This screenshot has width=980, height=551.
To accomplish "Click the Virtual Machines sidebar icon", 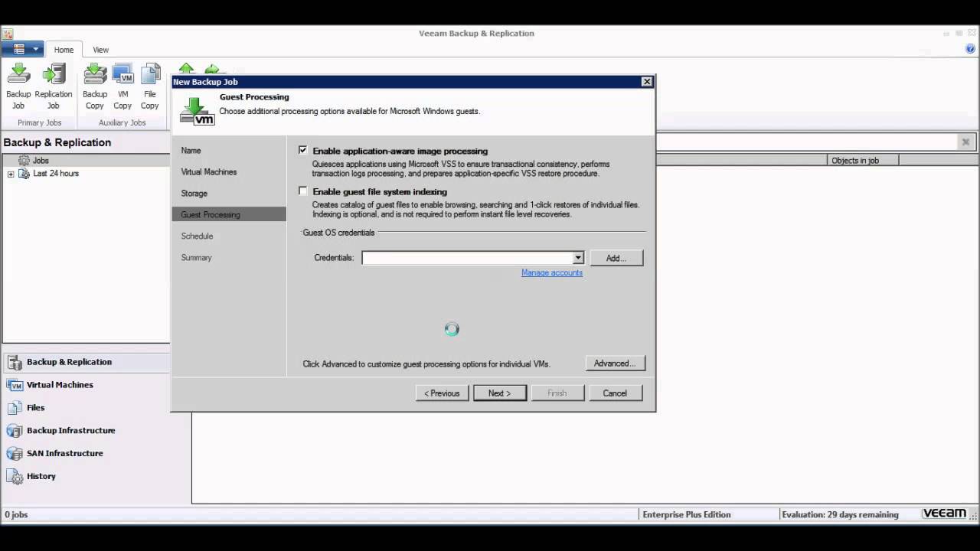I will (15, 385).
